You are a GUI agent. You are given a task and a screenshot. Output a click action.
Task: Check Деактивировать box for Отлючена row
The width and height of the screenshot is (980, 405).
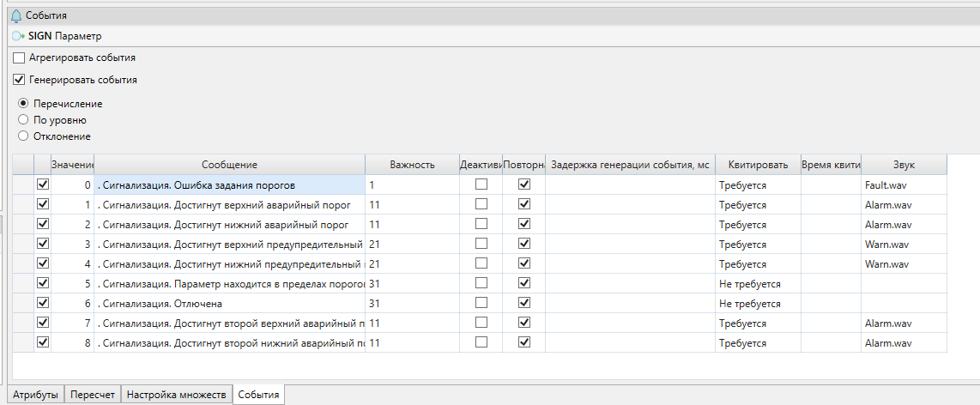pyautogui.click(x=481, y=303)
